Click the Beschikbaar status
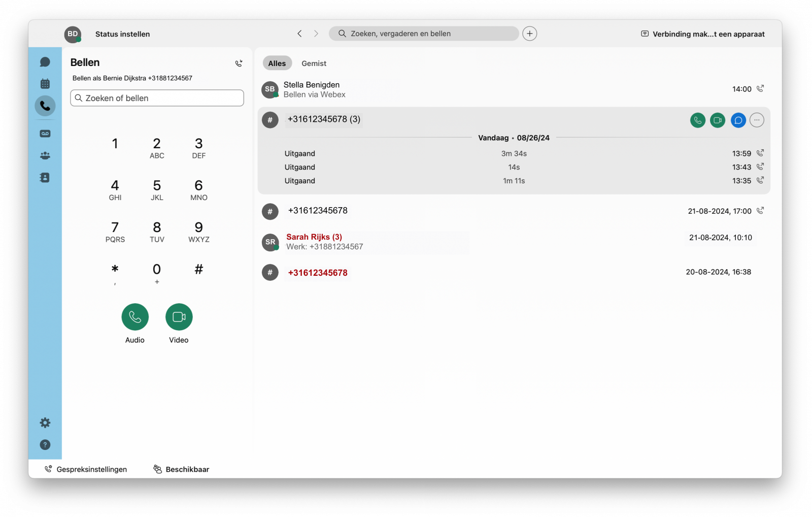Screen dimensions: 812x517 (181, 469)
